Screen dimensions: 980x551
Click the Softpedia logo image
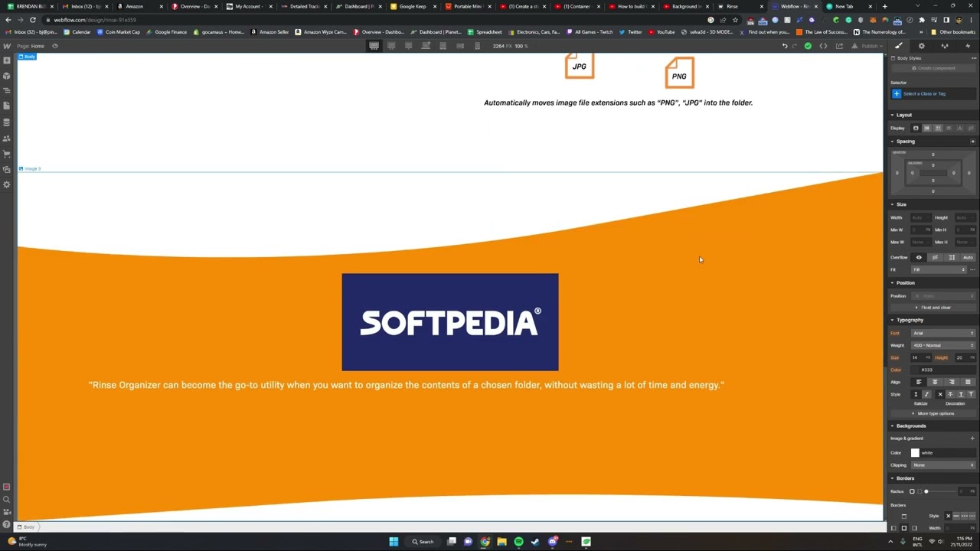[450, 322]
